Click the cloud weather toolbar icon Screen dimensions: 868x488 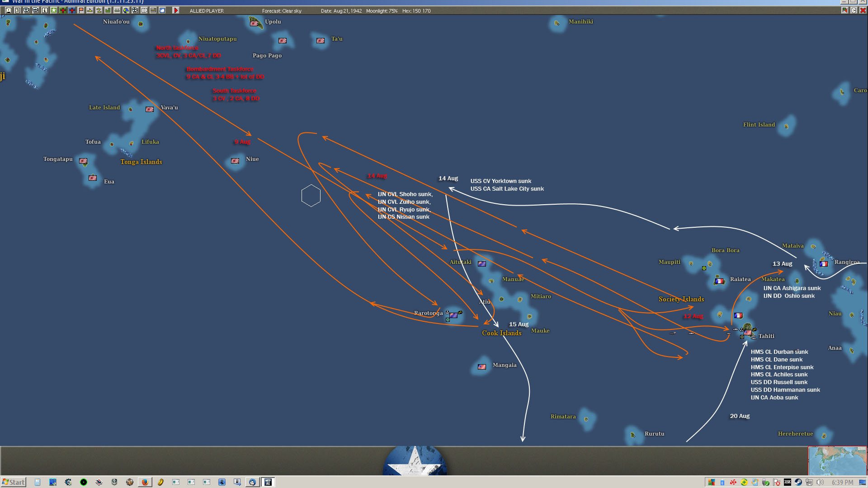click(x=162, y=10)
